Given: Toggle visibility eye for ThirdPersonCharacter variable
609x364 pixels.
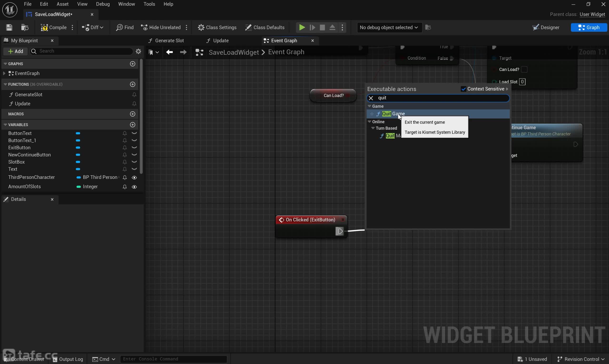Looking at the screenshot, I should 134,177.
